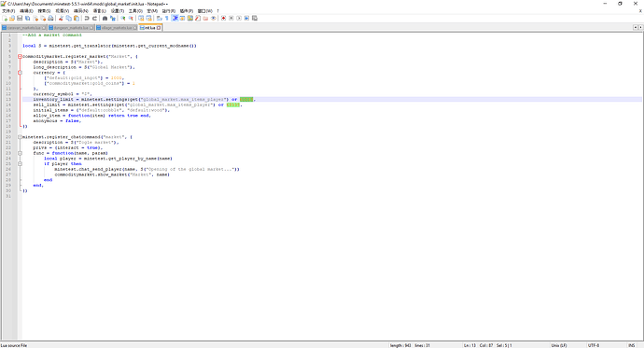
Task: Open the function list toolbar icon
Action: (x=198, y=18)
